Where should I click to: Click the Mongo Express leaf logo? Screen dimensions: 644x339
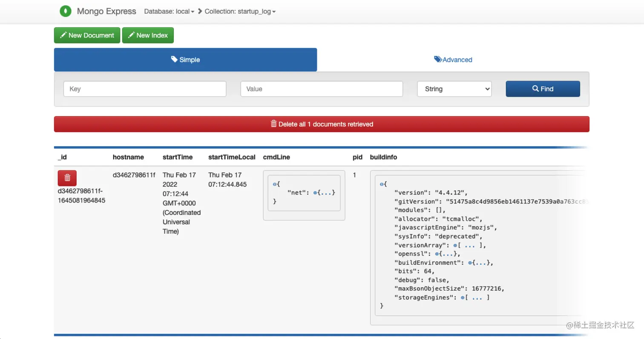[65, 11]
